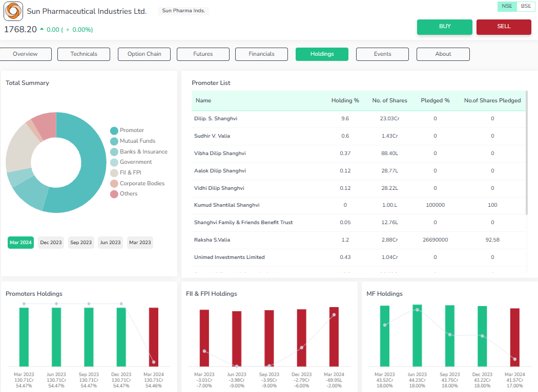Click the Banks & Insurance legend dot
Viewport: 538px width, 392px height.
coord(114,152)
